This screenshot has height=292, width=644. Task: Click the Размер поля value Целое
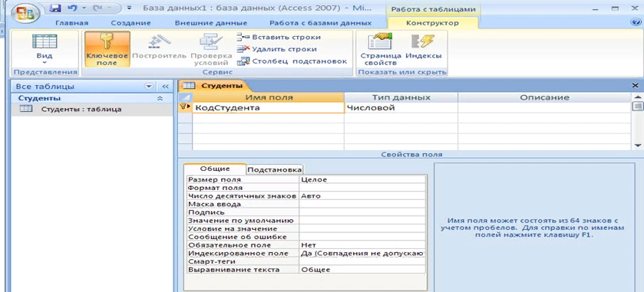(362, 179)
